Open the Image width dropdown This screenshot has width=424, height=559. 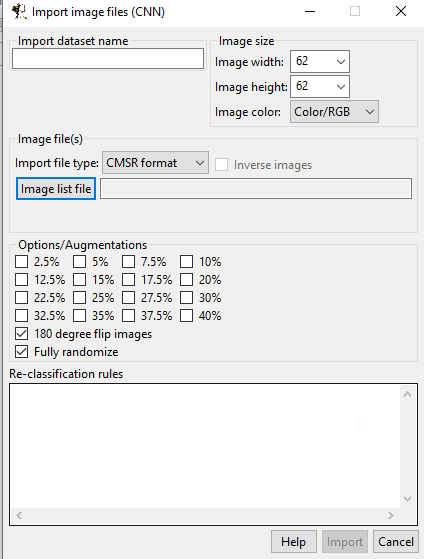point(320,62)
